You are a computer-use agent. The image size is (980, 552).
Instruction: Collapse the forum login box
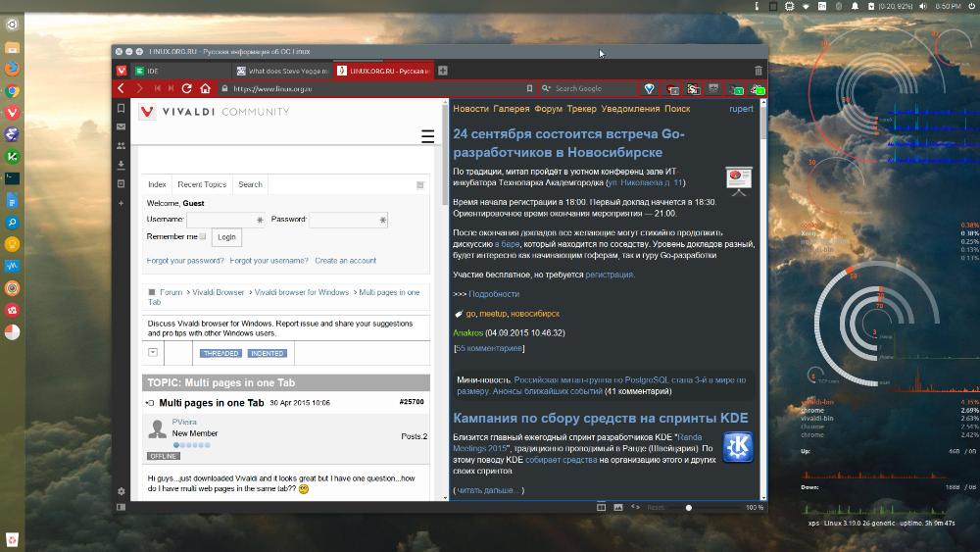(420, 185)
